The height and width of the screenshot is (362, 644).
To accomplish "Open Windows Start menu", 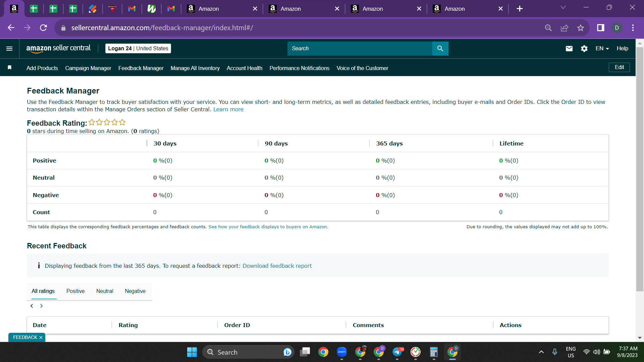I will 192,352.
